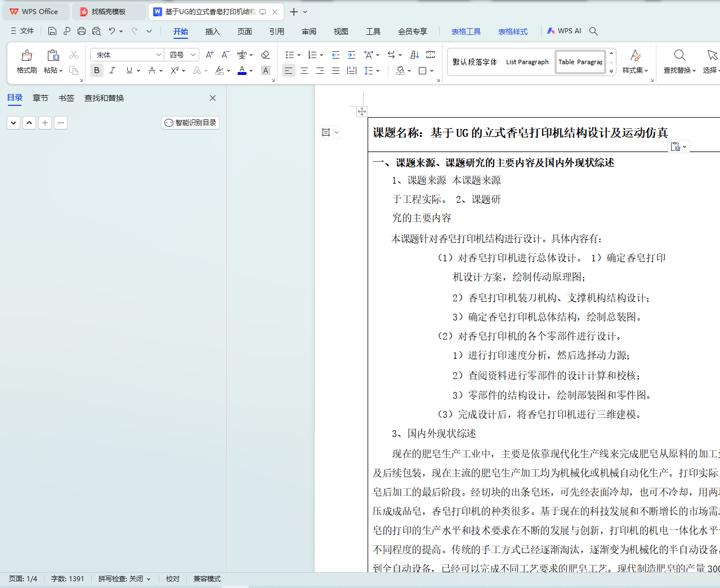This screenshot has height=588, width=720.
Task: Toggle Align Right
Action: pyautogui.click(x=320, y=70)
